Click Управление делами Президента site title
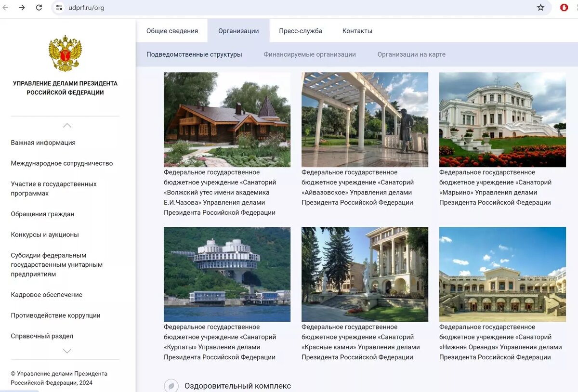Image resolution: width=578 pixels, height=392 pixels. 65,88
